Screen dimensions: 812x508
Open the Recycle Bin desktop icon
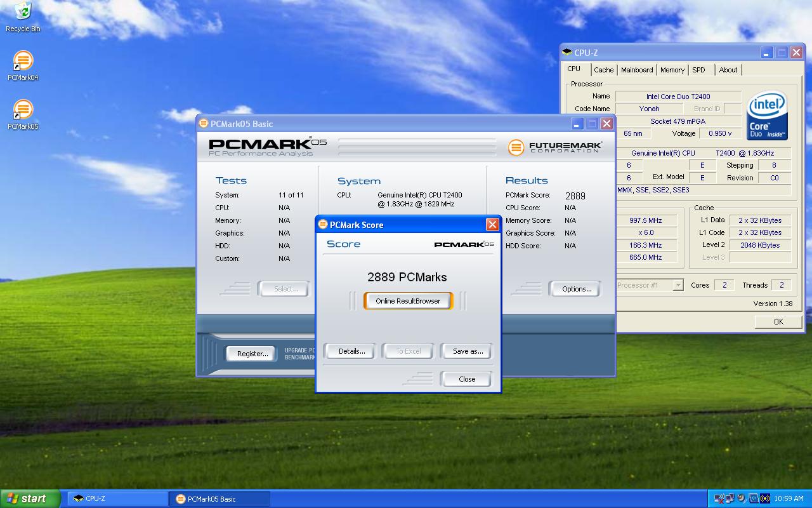point(23,17)
